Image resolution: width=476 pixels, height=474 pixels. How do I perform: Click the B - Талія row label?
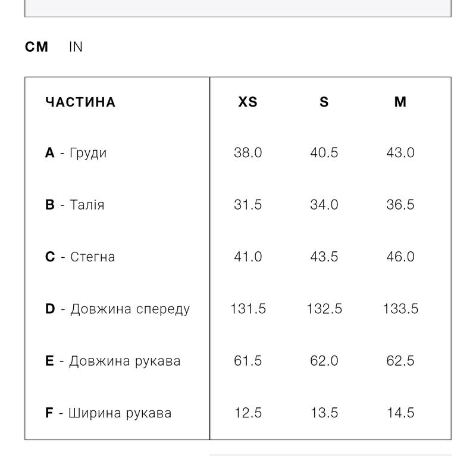coord(75,205)
